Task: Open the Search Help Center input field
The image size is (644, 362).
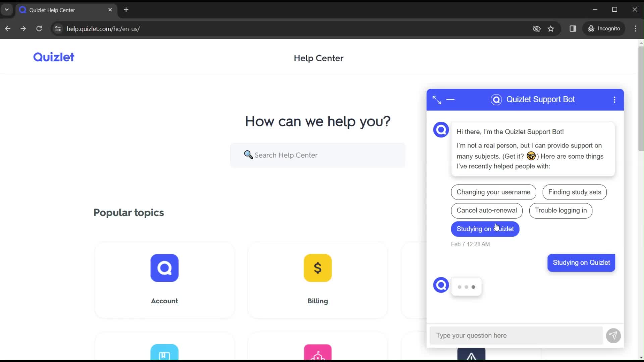Action: [x=318, y=156]
